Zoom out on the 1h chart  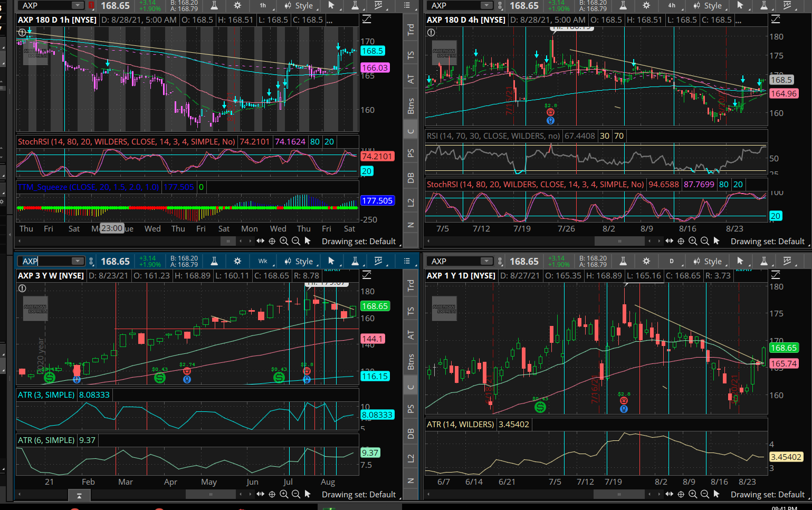pos(296,241)
